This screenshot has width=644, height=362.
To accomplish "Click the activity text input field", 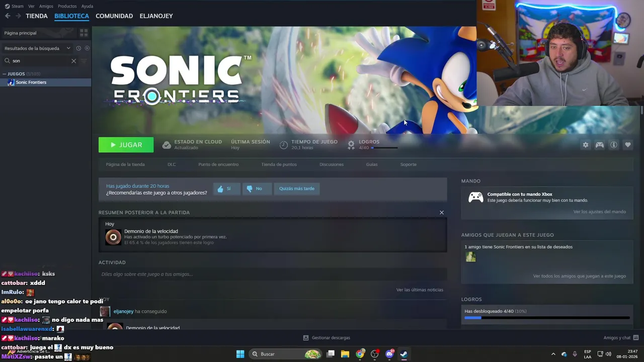I will click(x=273, y=274).
